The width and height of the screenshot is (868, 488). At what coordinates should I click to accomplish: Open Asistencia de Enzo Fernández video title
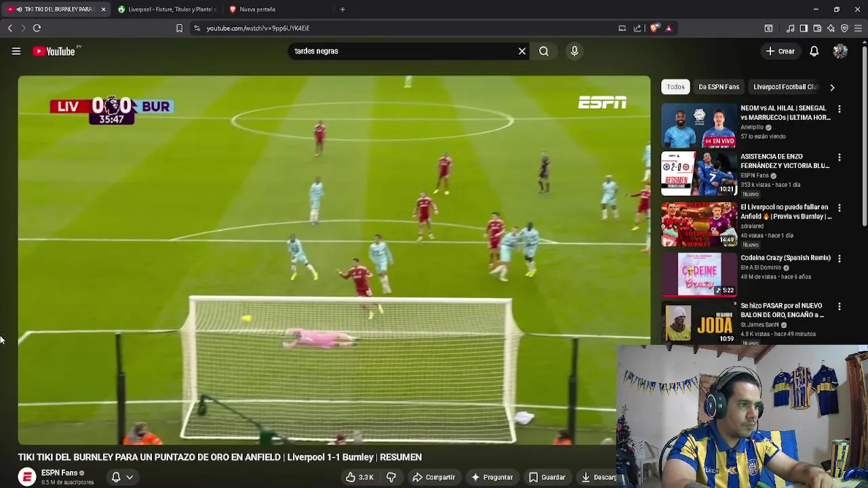pyautogui.click(x=785, y=161)
